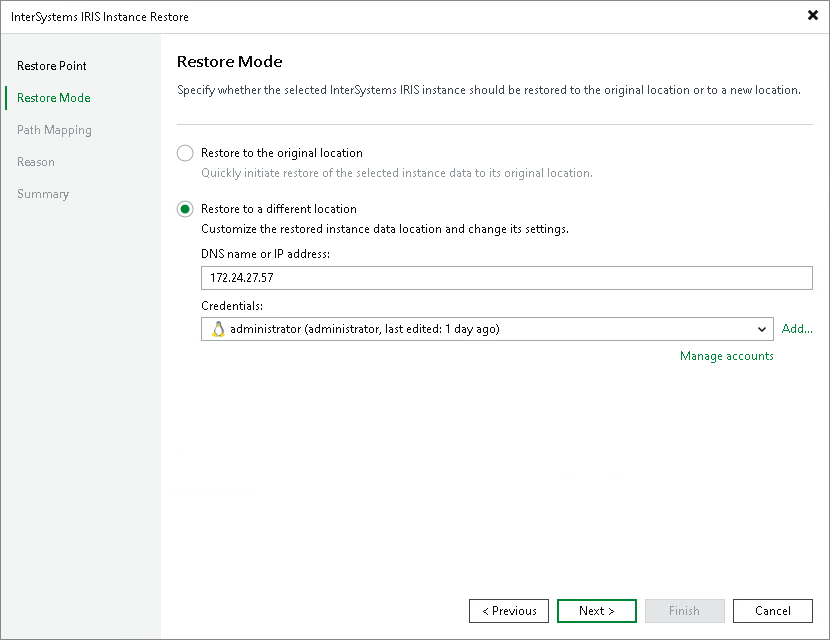Click the Next button
This screenshot has height=640, width=830.
click(597, 611)
